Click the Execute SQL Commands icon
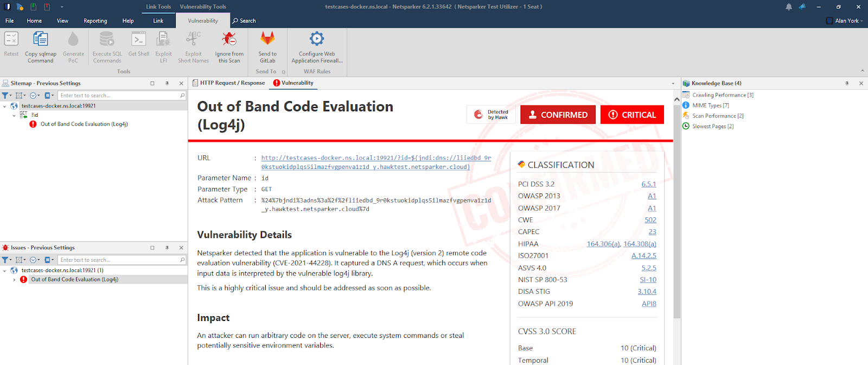868x365 pixels. tap(107, 39)
